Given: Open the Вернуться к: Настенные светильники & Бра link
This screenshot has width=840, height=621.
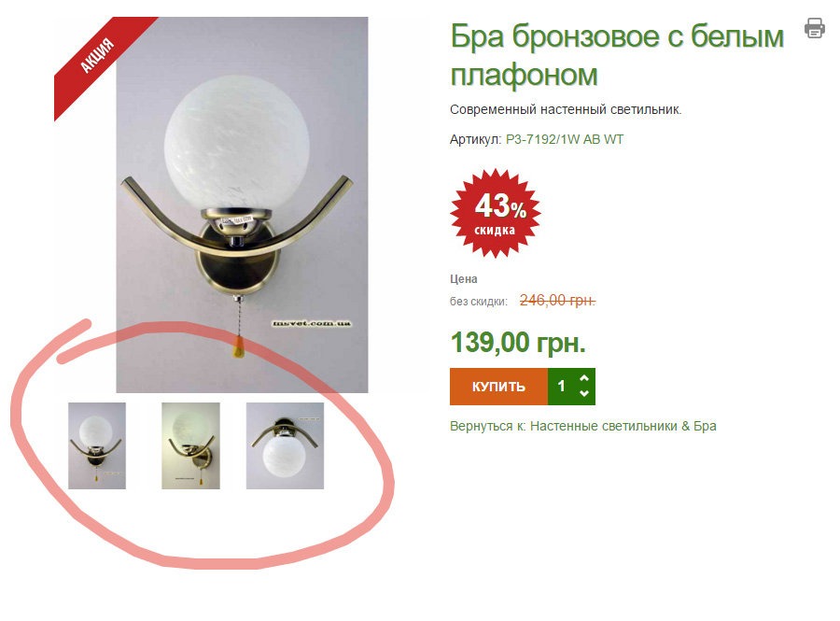Looking at the screenshot, I should coord(582,426).
